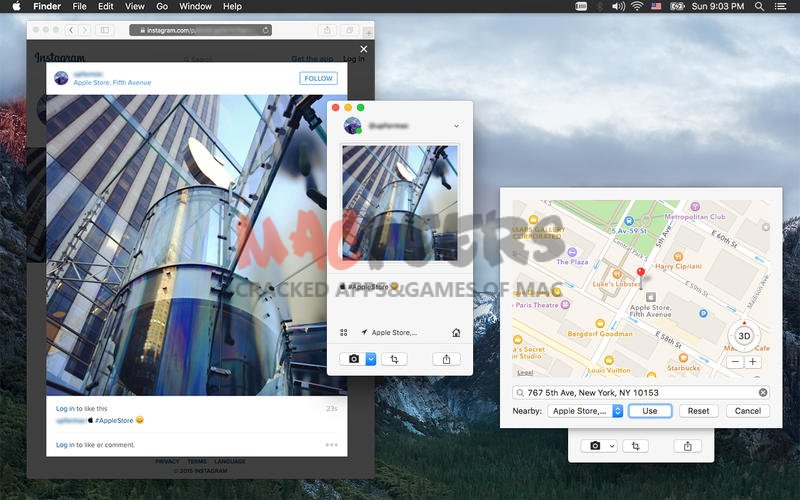The image size is (800, 500).
Task: Zoom in the map with plus button
Action: (x=752, y=362)
